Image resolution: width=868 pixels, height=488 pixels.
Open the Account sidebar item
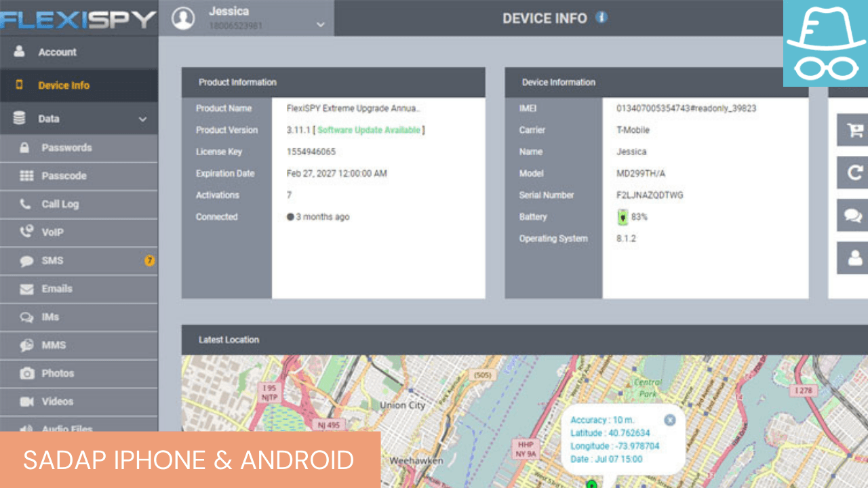coord(79,52)
